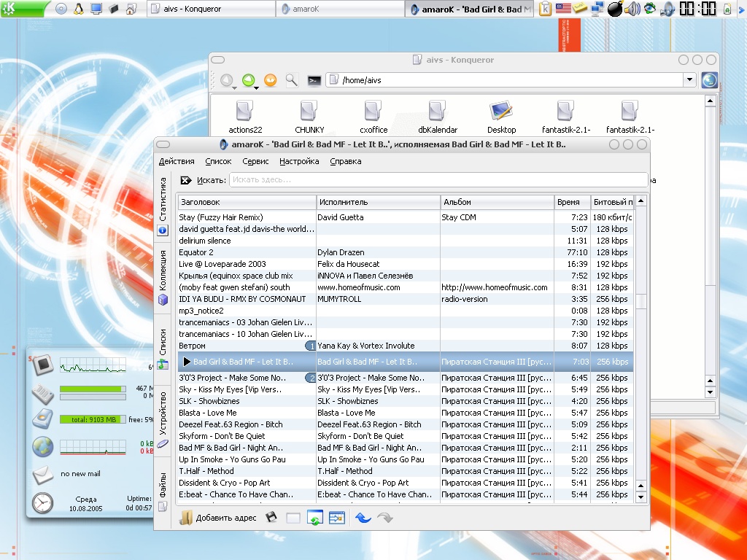Focus the Искать search field
Screen dimensions: 747x560
tap(438, 179)
